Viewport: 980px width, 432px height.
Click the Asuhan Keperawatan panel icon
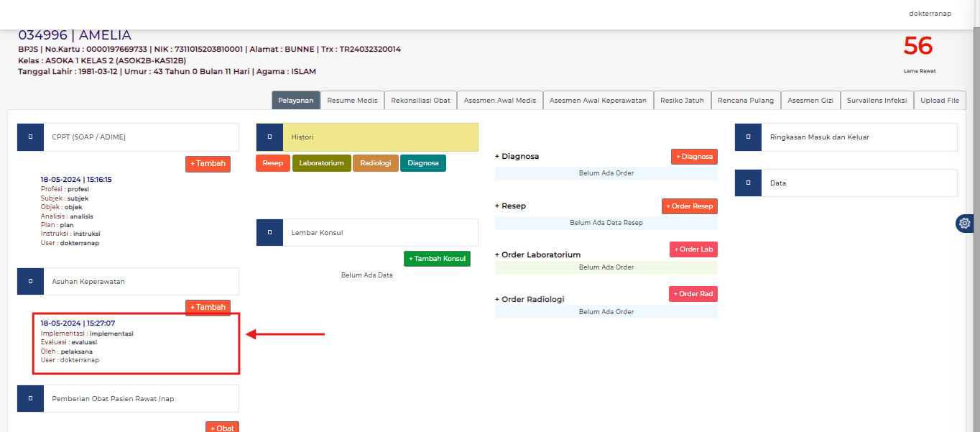pos(30,281)
